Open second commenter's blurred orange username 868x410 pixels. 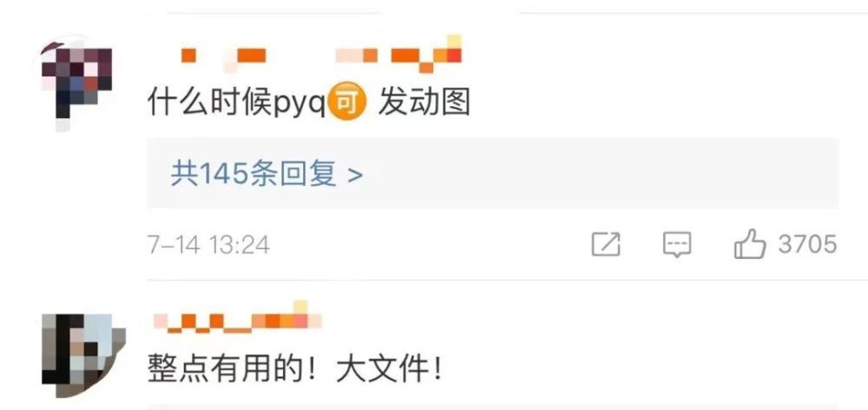(237, 319)
